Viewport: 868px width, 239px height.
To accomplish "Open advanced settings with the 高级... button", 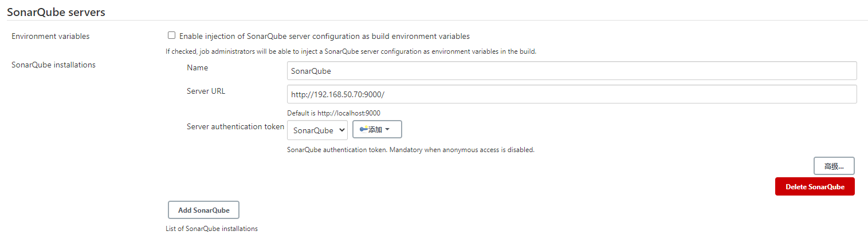I will tap(834, 166).
